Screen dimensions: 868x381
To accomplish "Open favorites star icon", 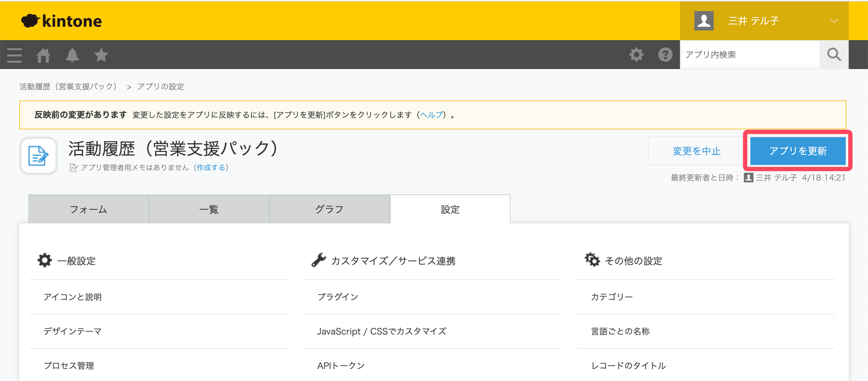I will click(x=101, y=54).
